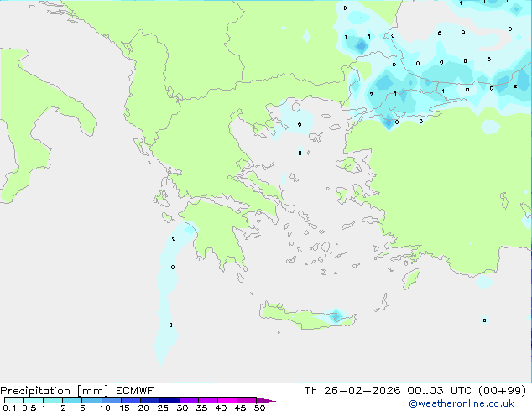This screenshot has width=532, height=411.
Task: Pick the legend swatch between 0.1 and 0.5
Action: [14, 400]
